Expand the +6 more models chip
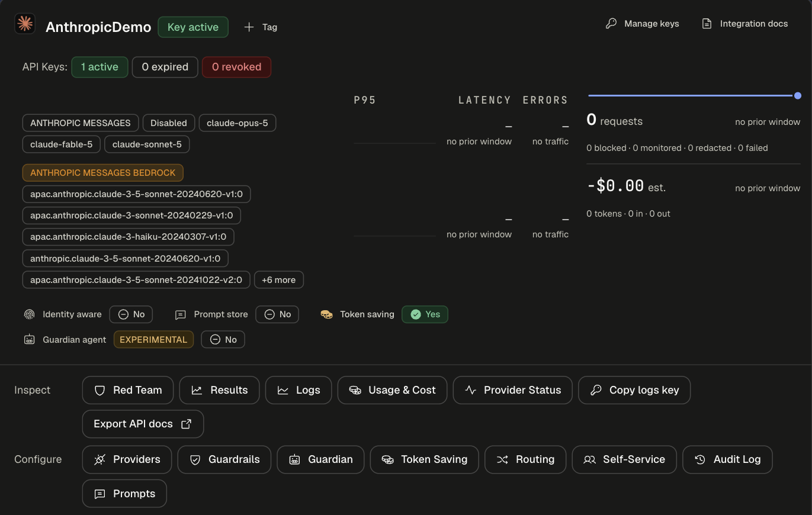This screenshot has height=515, width=812. coord(279,280)
